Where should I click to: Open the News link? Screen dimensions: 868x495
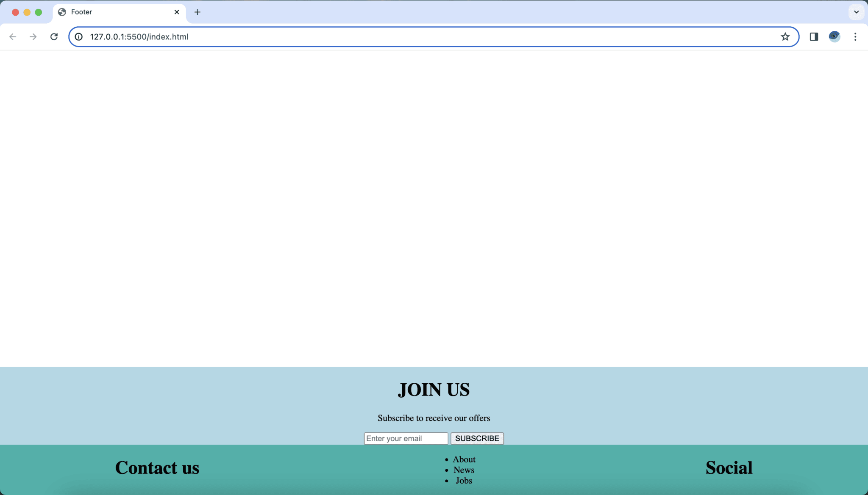point(463,470)
